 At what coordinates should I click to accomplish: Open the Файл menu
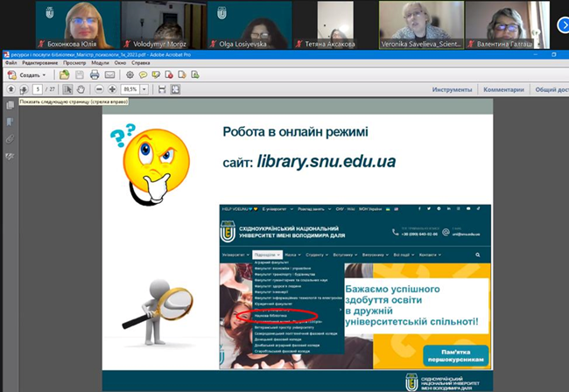[x=11, y=63]
